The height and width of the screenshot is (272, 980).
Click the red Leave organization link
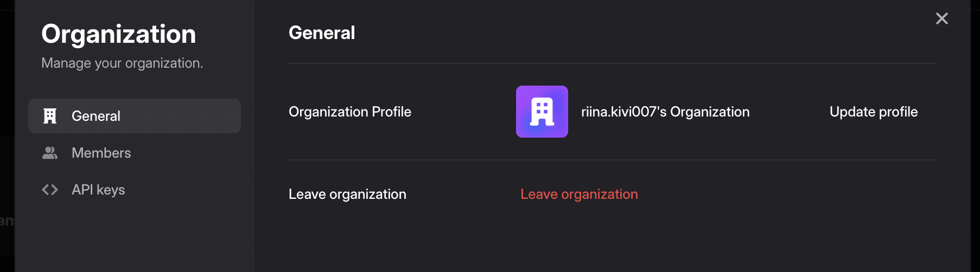579,194
